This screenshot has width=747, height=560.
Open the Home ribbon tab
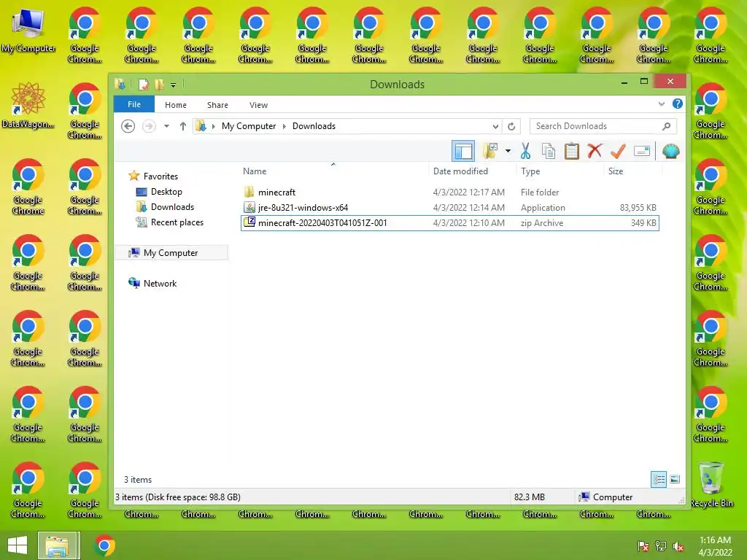click(x=176, y=105)
